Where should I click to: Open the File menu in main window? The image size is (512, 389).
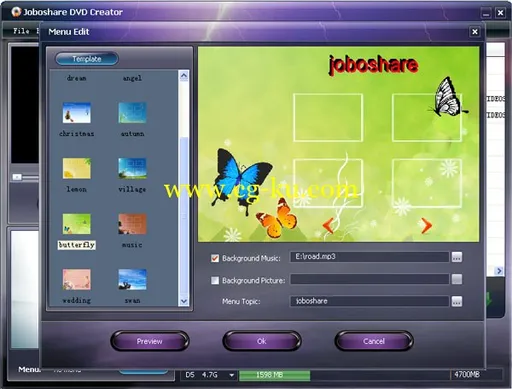21,31
